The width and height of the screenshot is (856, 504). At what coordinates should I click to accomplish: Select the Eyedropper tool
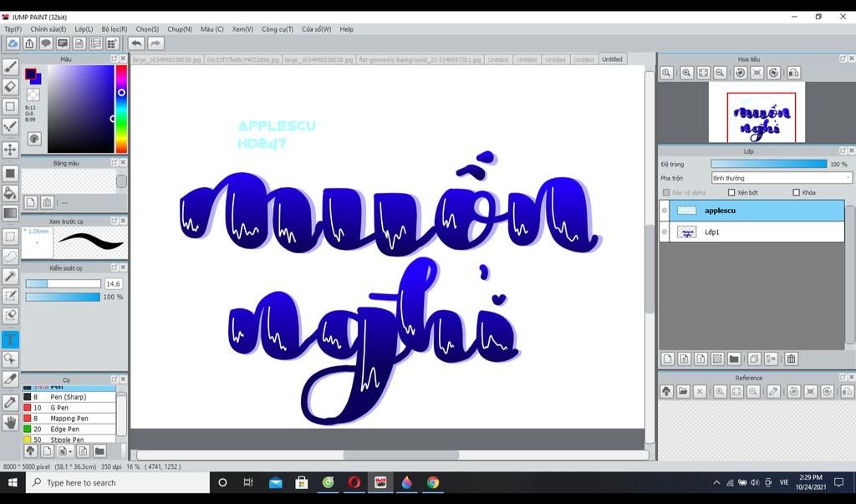click(x=10, y=402)
